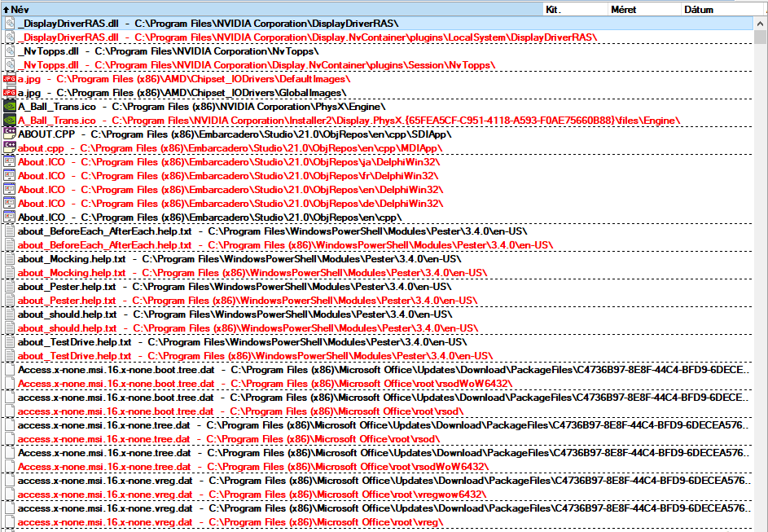Click the Név column header
Image resolution: width=768 pixels, height=532 pixels.
(272, 9)
